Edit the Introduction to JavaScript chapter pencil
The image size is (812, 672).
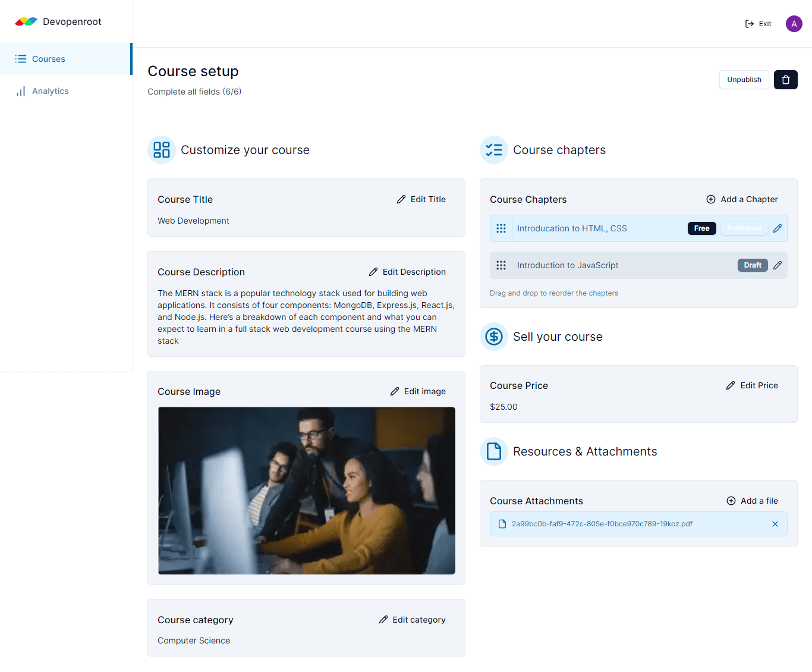pyautogui.click(x=778, y=265)
